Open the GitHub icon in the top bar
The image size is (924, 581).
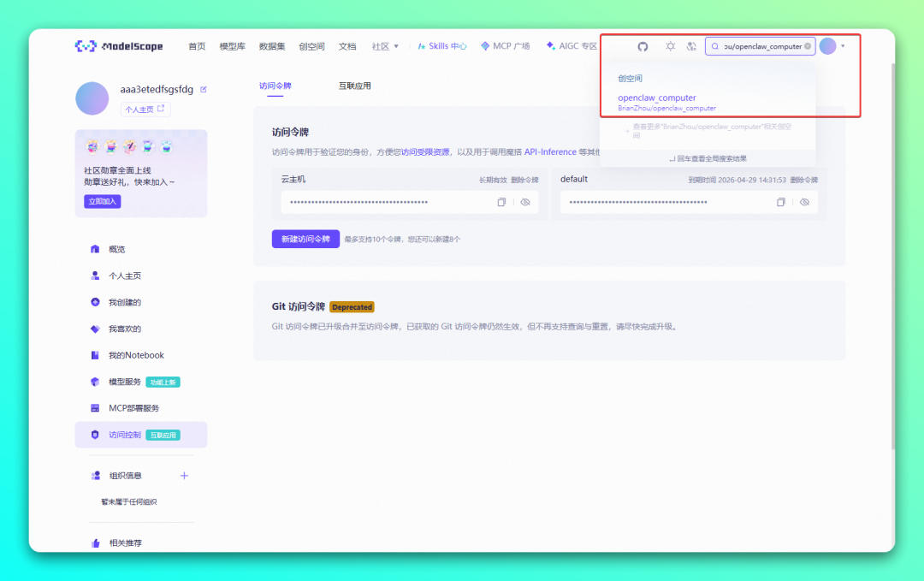pos(643,46)
